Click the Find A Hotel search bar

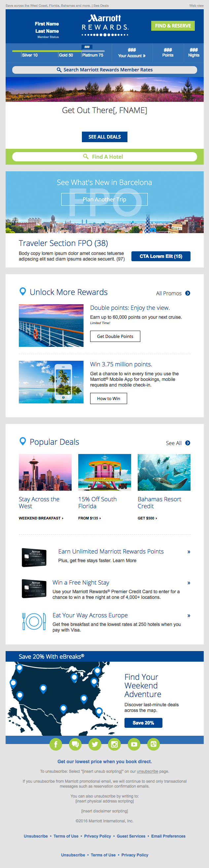pyautogui.click(x=105, y=157)
